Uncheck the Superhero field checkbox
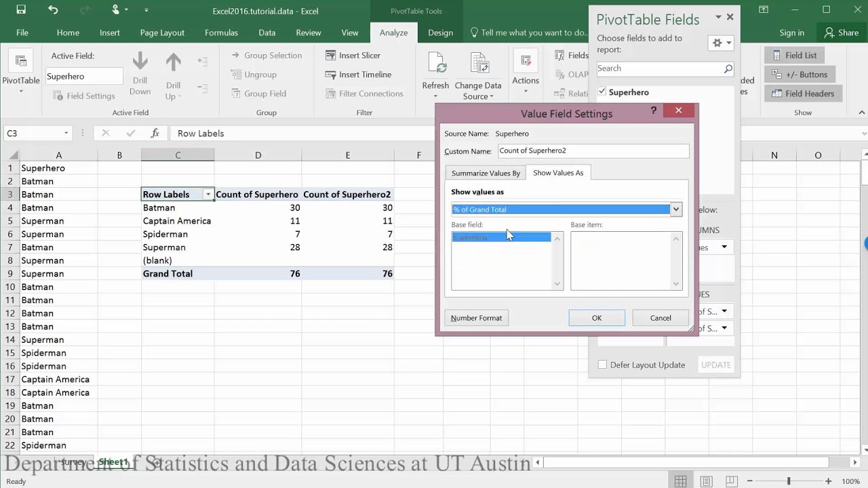This screenshot has height=488, width=868. tap(602, 91)
